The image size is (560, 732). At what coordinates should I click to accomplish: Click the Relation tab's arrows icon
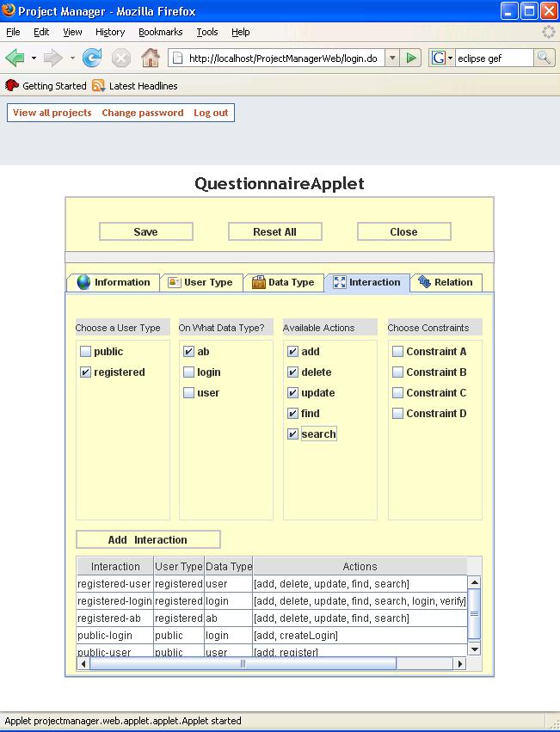424,281
